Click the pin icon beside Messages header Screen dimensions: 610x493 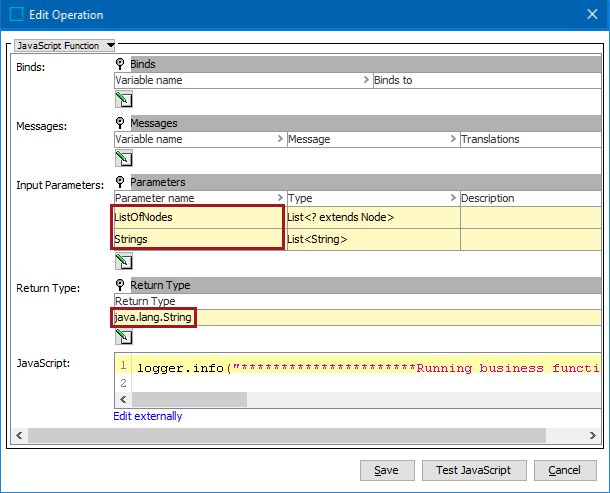tap(120, 123)
